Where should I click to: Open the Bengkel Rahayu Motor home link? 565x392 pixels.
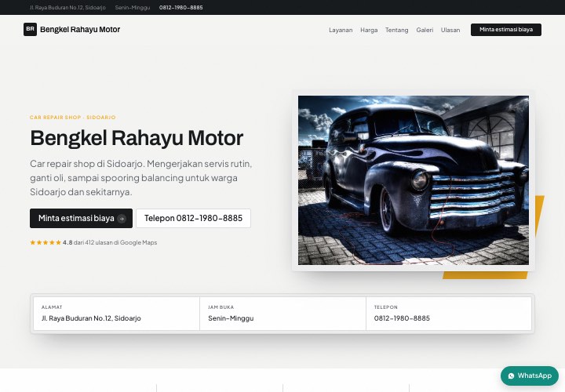[x=71, y=30]
